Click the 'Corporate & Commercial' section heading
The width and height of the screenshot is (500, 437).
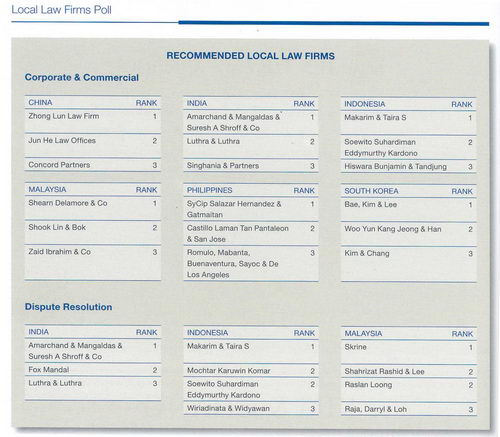click(82, 77)
